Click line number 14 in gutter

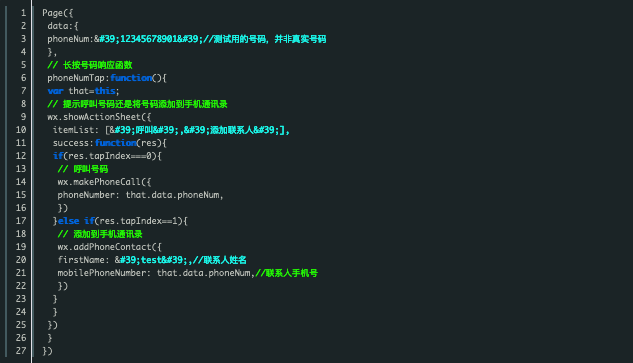point(21,182)
